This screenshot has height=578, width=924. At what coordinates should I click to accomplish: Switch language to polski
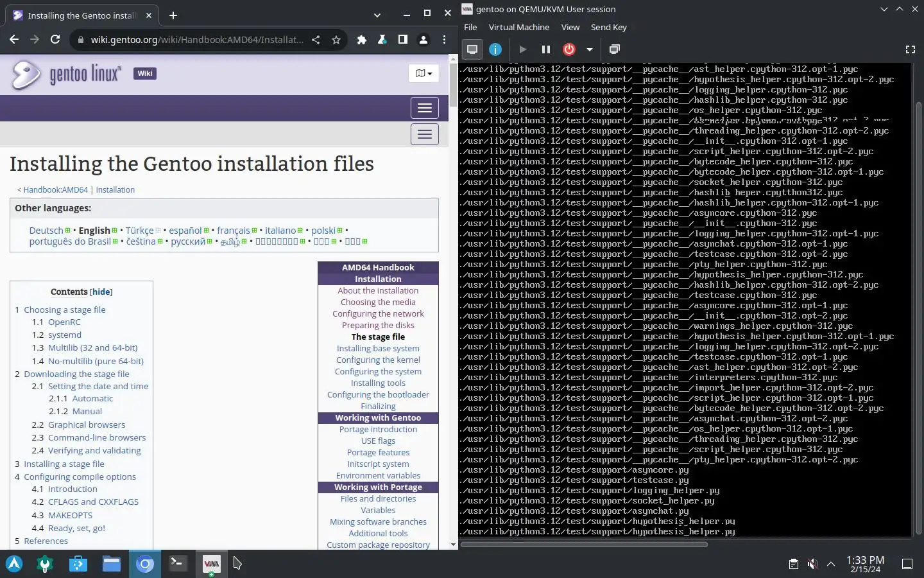(x=323, y=231)
